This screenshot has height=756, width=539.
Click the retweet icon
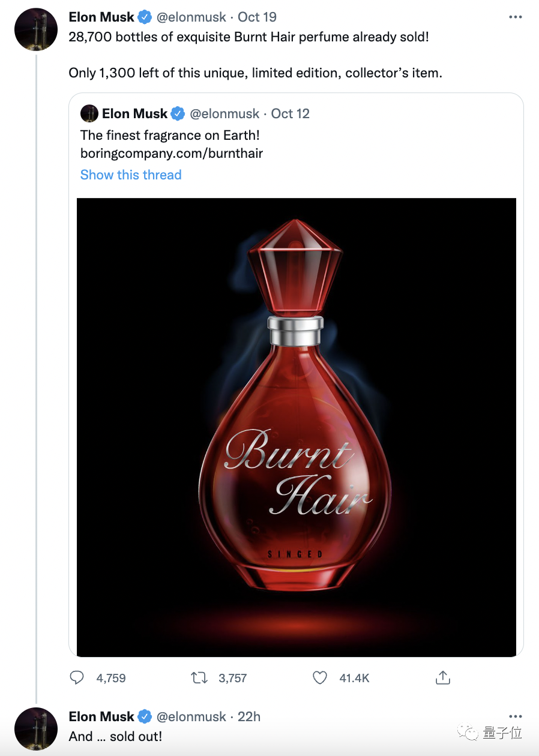199,678
